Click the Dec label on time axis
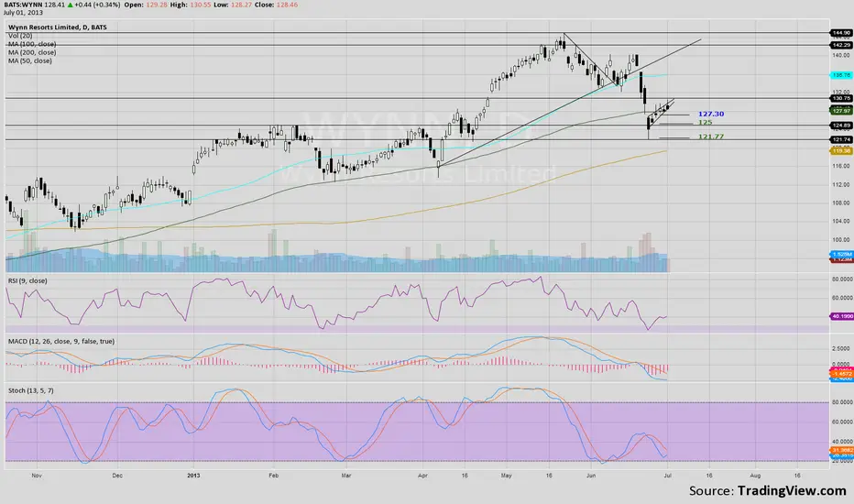 pyautogui.click(x=117, y=476)
